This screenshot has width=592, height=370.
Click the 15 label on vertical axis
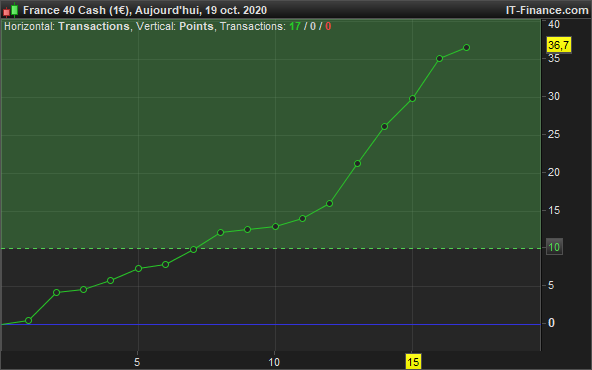pos(554,210)
